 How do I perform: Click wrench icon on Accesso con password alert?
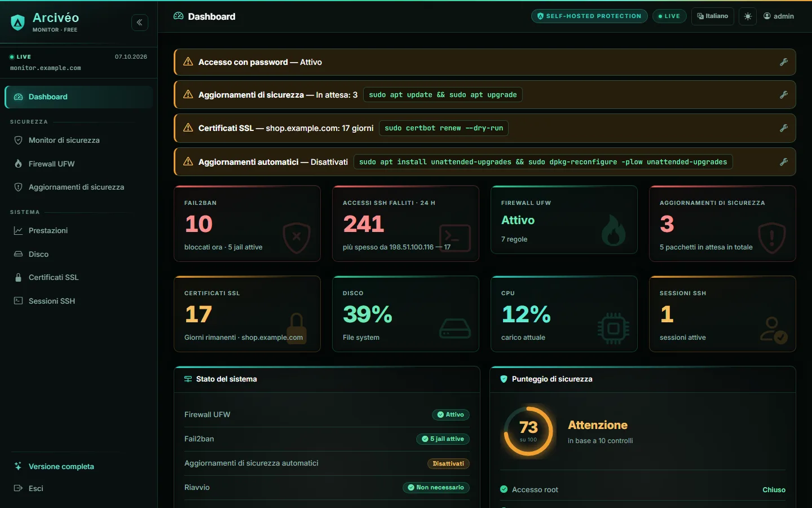click(x=784, y=62)
